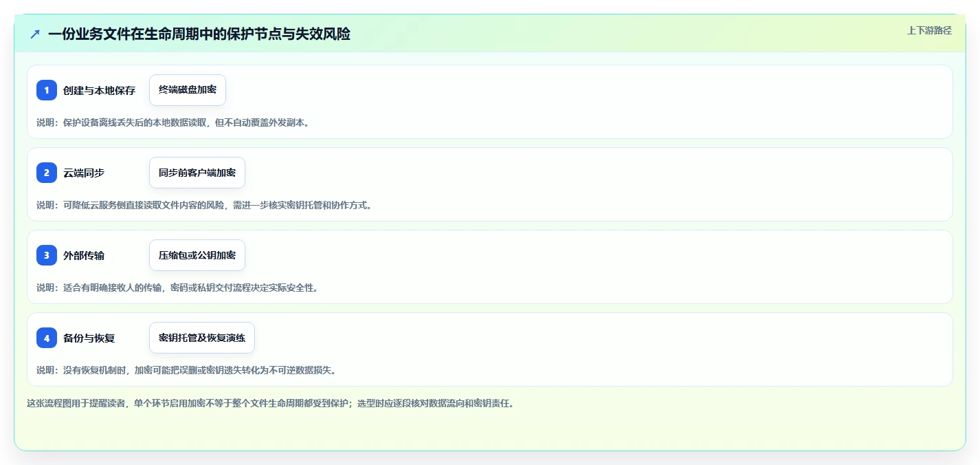Select step number badge 4
Viewport: 980px width, 465px height.
47,338
